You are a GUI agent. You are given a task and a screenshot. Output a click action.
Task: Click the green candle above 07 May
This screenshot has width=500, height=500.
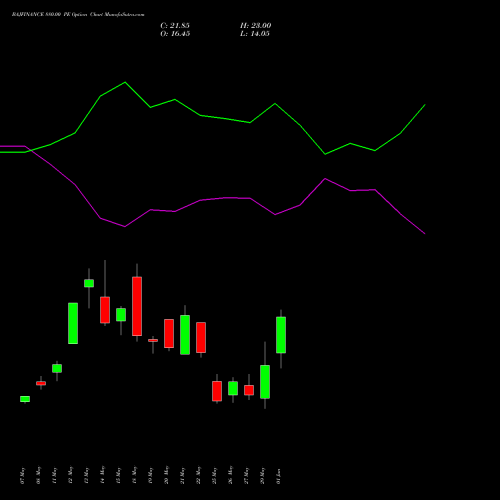25,399
